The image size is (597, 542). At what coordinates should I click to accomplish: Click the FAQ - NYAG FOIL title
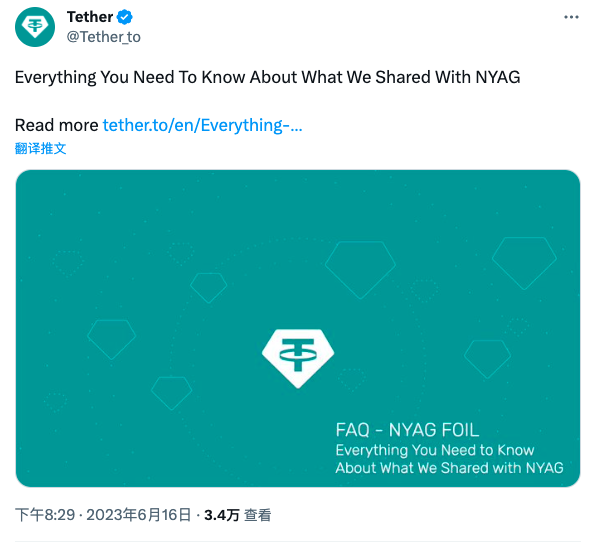pyautogui.click(x=407, y=430)
